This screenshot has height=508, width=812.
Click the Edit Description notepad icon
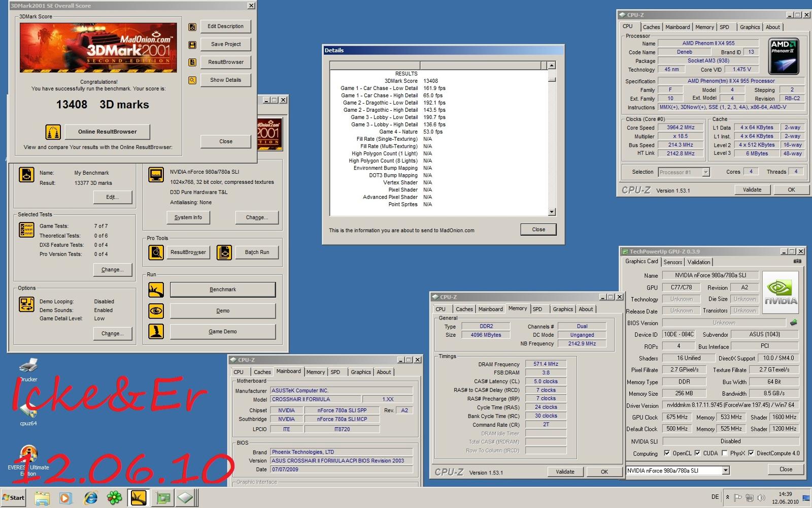pos(192,27)
